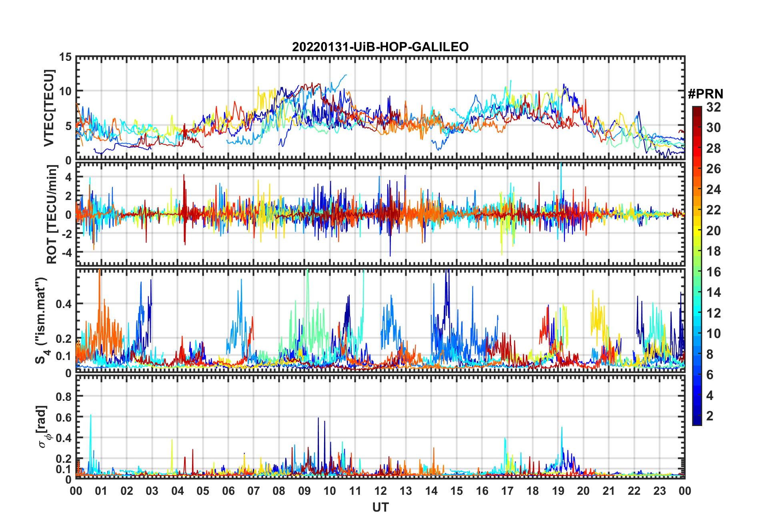Click colorbar tick label 24
Viewport: 761px width, 532px height.
pyautogui.click(x=713, y=190)
